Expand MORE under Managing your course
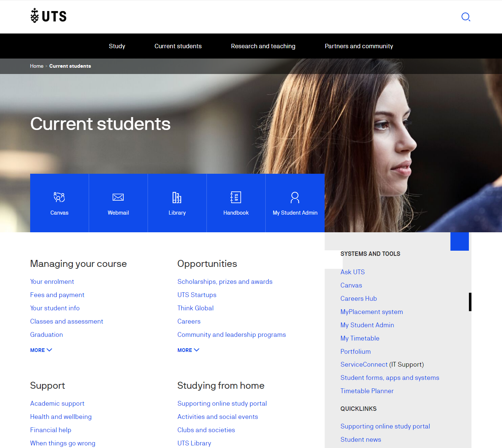The width and height of the screenshot is (502, 448). (x=41, y=350)
